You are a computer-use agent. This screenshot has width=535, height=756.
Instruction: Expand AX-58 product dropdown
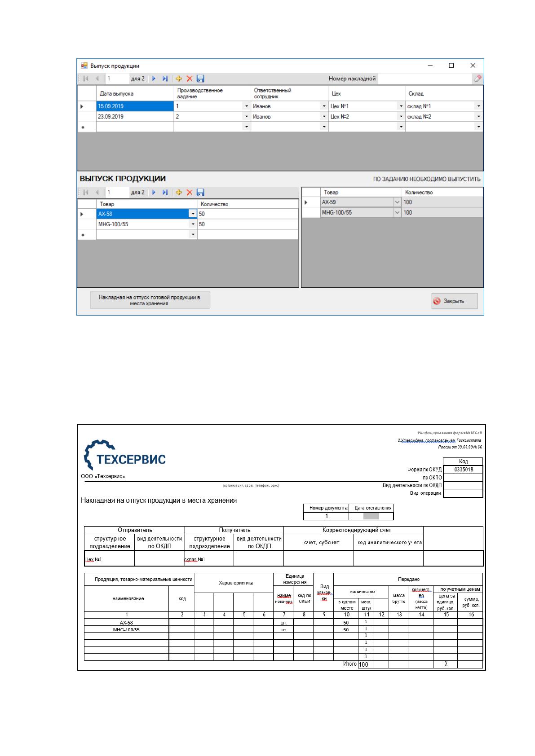pos(193,214)
